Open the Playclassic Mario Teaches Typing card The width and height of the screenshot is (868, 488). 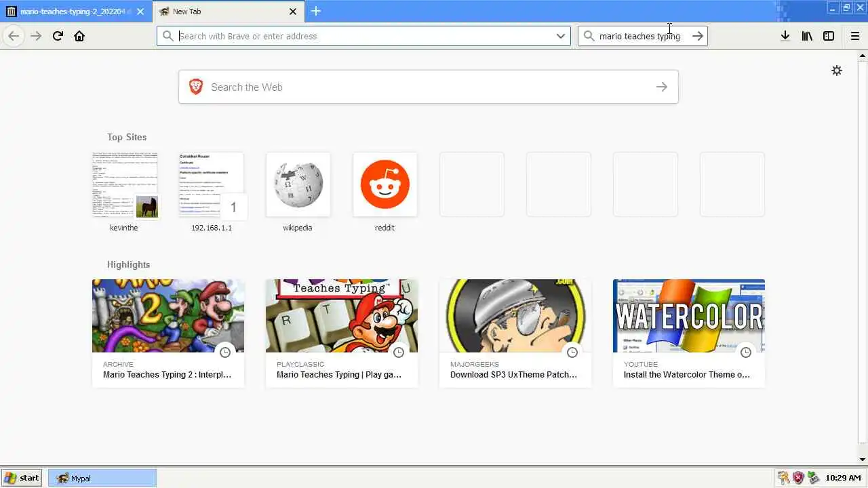(342, 333)
